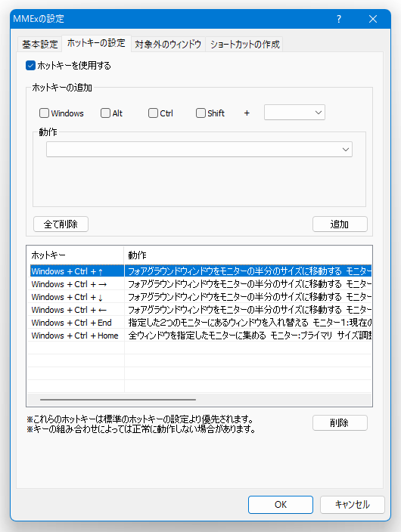
Task: Open the 基本設定 tab
Action: coord(40,44)
